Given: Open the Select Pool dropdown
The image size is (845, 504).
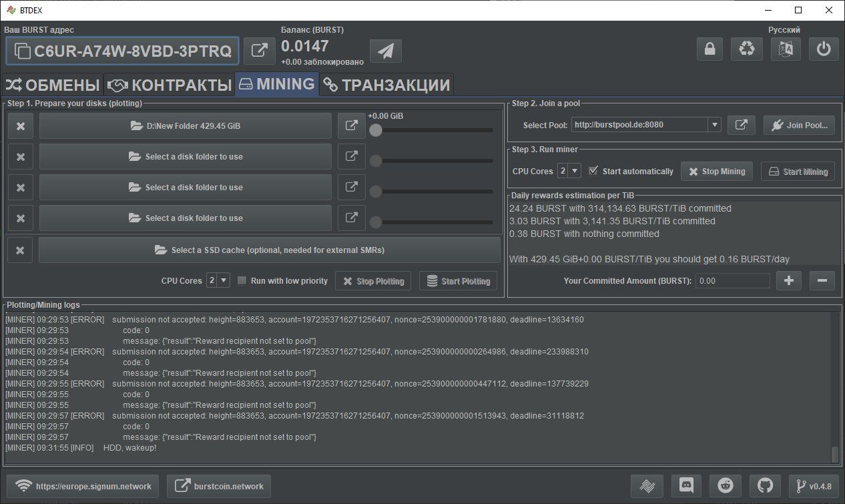Looking at the screenshot, I should pyautogui.click(x=646, y=124).
